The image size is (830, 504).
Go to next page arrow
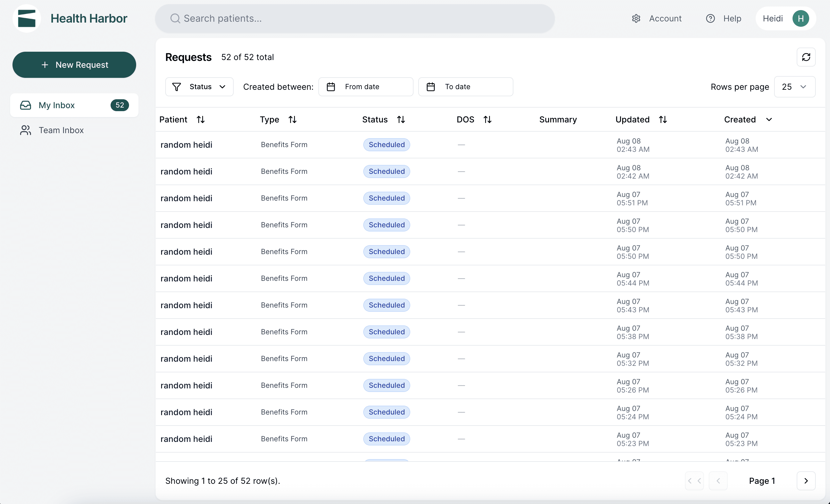(806, 481)
